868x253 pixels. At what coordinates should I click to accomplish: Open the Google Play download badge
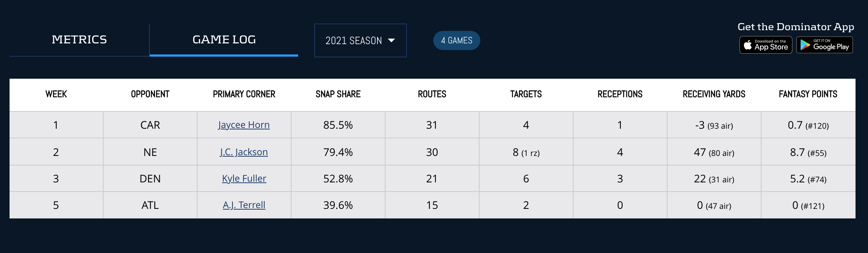824,45
